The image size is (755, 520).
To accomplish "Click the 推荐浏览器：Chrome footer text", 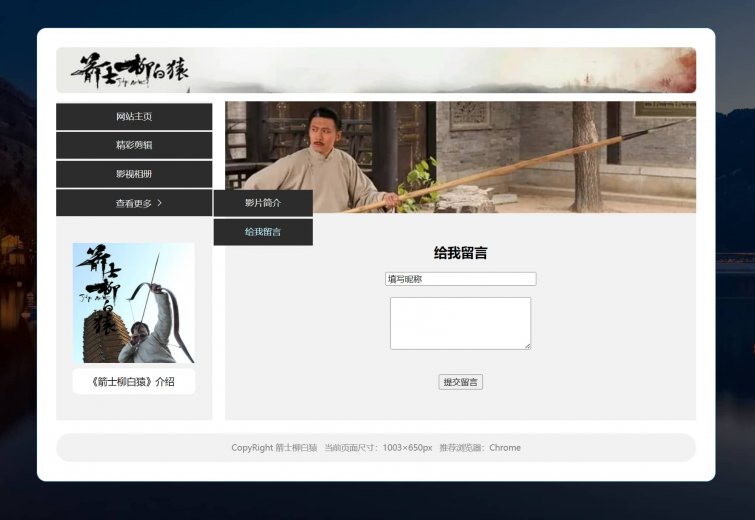I will tap(480, 448).
